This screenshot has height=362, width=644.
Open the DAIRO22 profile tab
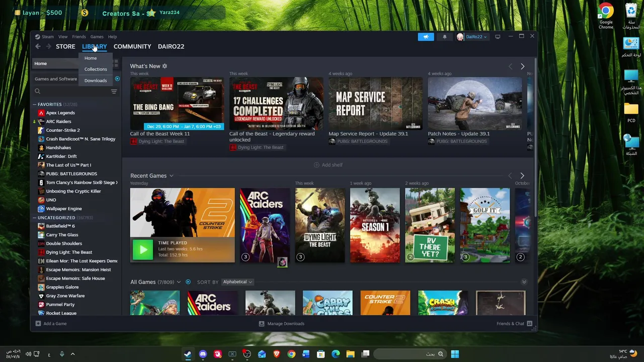[x=171, y=46]
